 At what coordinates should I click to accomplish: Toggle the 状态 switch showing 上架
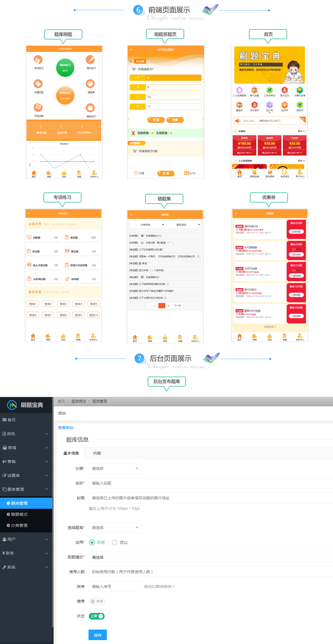click(x=97, y=616)
